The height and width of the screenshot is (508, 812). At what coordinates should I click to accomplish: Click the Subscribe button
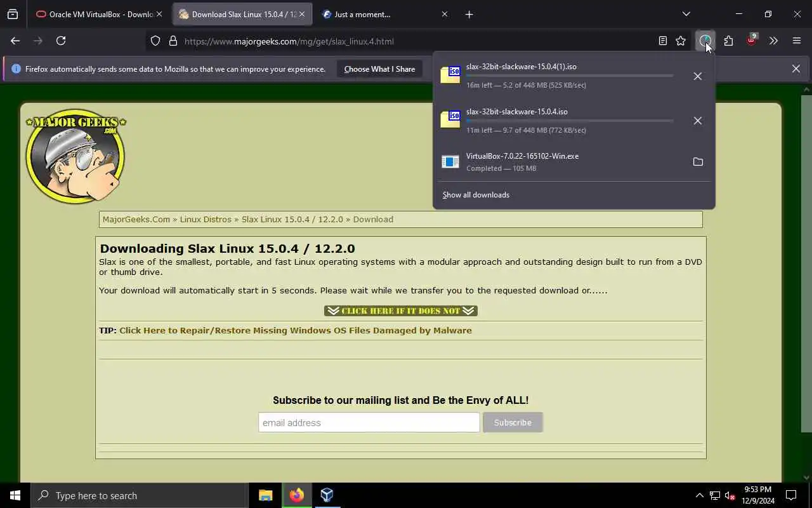coord(513,422)
